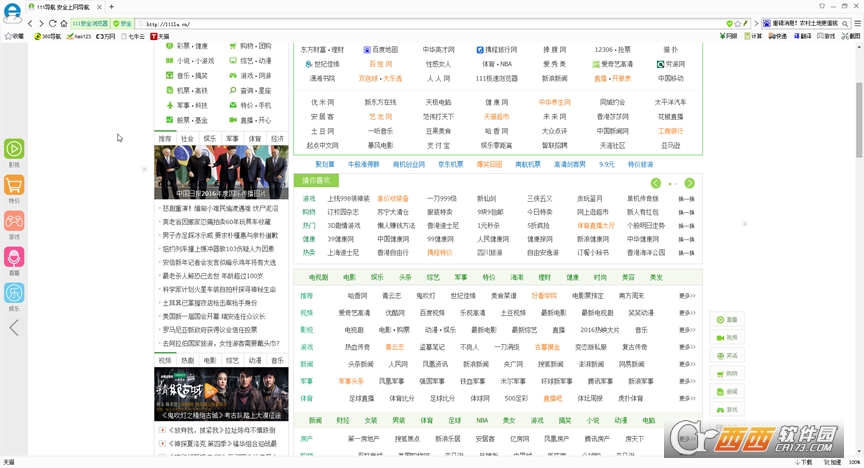Click next arrow in 猜你喜欢 section
The width and height of the screenshot is (864, 468).
pos(689,183)
